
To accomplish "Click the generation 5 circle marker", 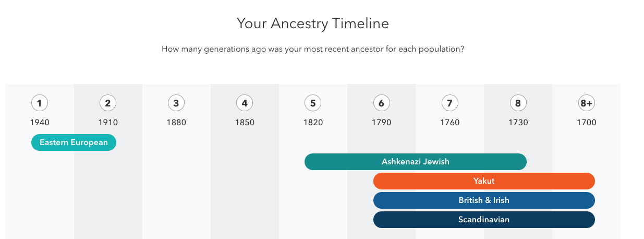I will (x=312, y=103).
